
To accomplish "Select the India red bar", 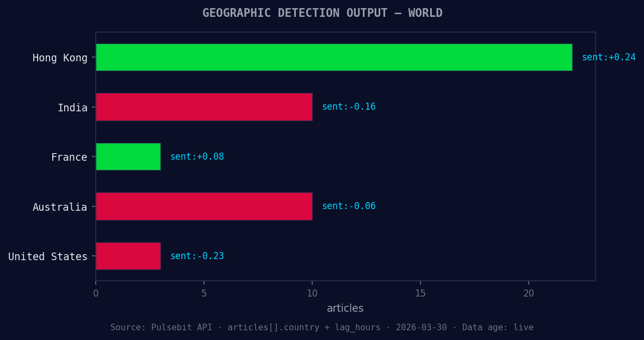I will click(x=204, y=107).
